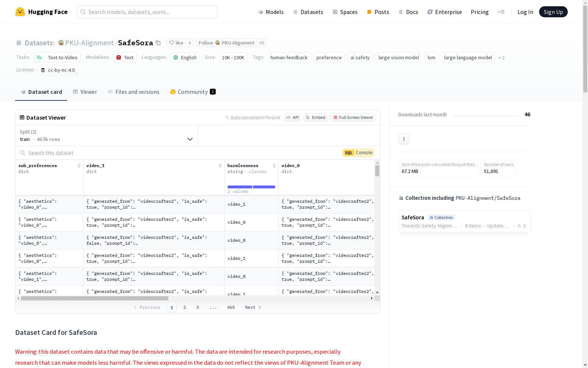Click the follower count 49
The image size is (588, 368).
tap(262, 43)
